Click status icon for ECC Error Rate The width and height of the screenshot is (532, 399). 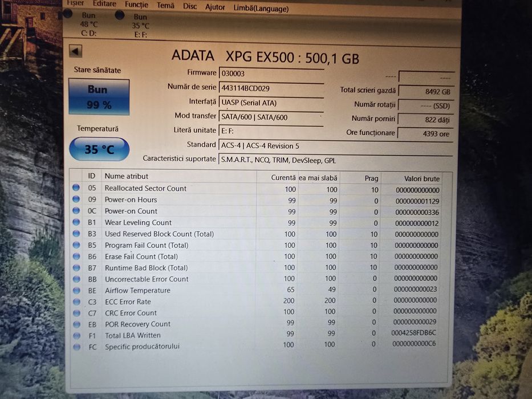pos(76,302)
